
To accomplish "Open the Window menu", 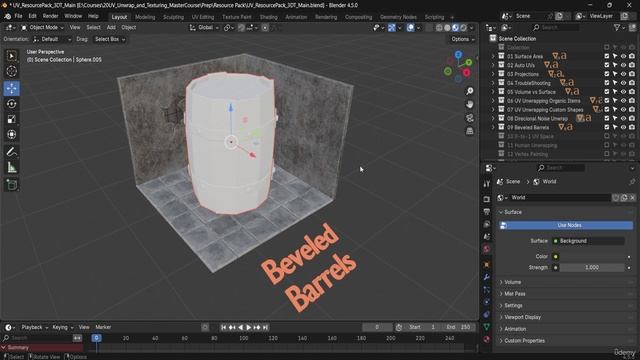I will [73, 16].
